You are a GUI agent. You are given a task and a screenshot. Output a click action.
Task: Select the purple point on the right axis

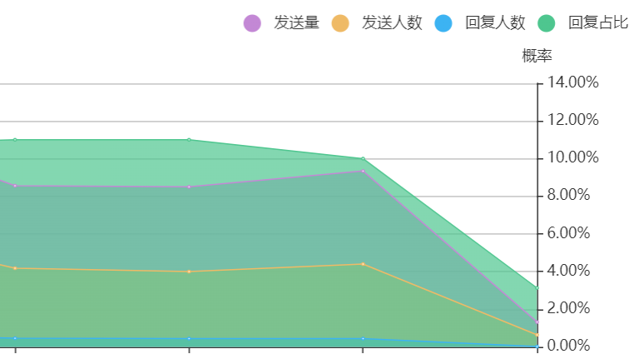tap(537, 322)
